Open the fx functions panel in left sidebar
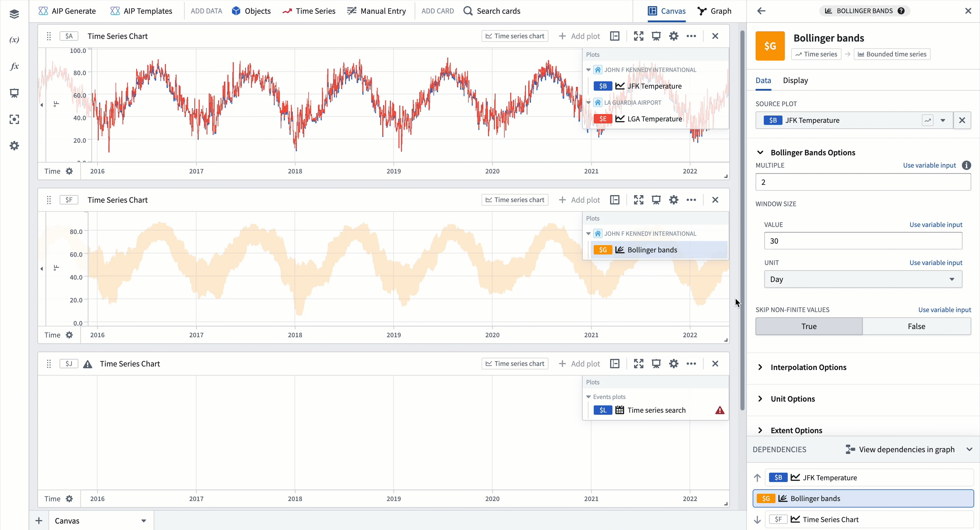980x530 pixels. point(14,66)
